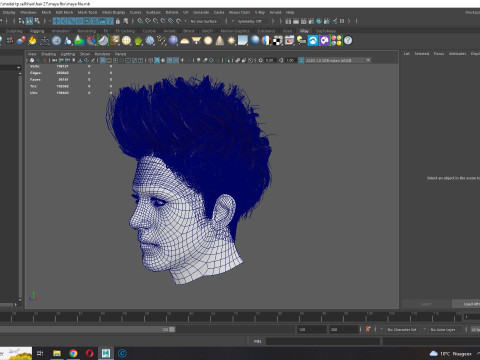Open Attribute Editor Selected menu
This screenshot has height=360, width=480.
pyautogui.click(x=422, y=54)
